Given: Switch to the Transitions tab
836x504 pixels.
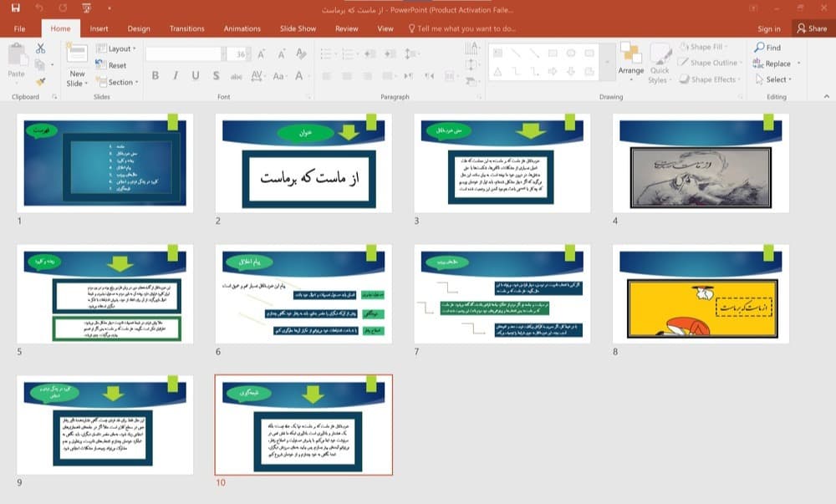Looking at the screenshot, I should 186,28.
